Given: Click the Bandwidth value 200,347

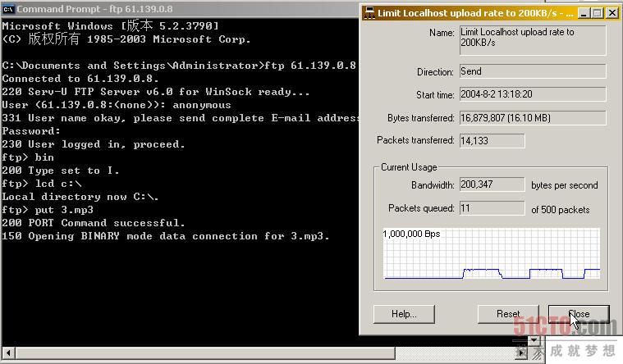Looking at the screenshot, I should coord(492,184).
